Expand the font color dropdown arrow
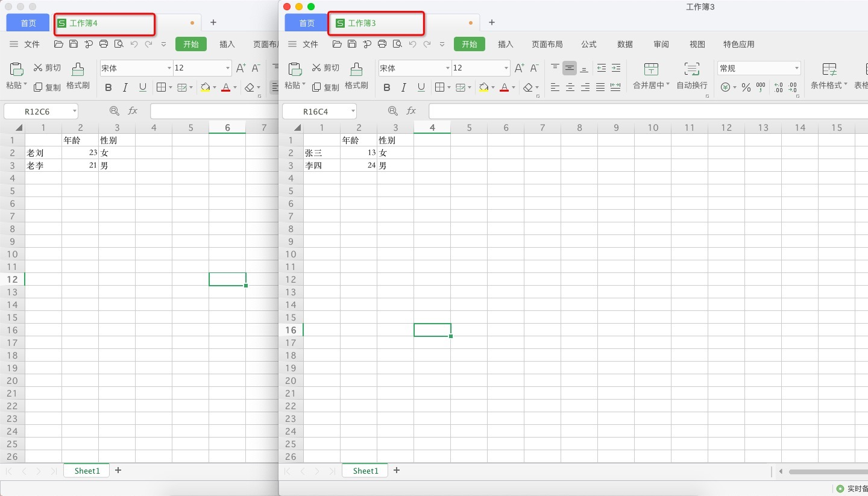This screenshot has height=496, width=868. click(x=514, y=87)
